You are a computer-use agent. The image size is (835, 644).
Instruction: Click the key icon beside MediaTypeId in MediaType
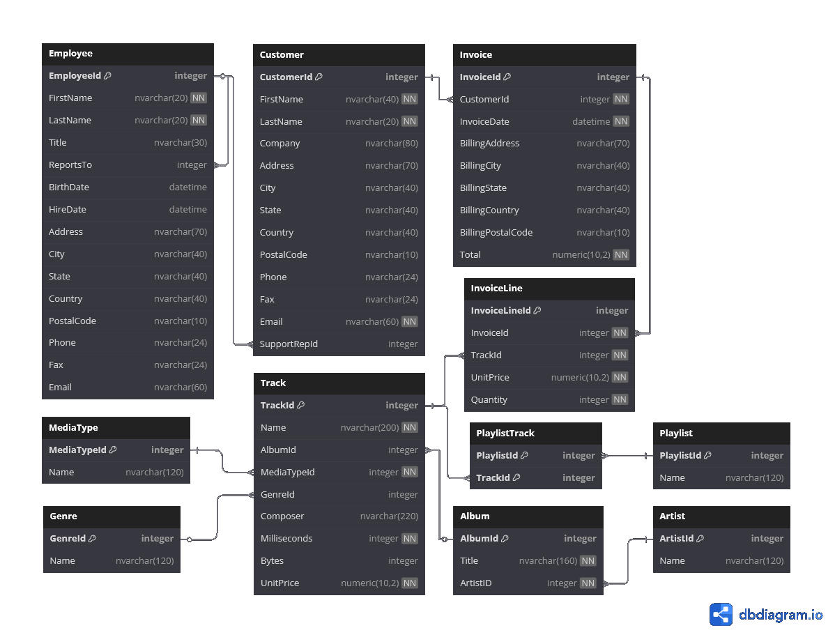coord(112,450)
